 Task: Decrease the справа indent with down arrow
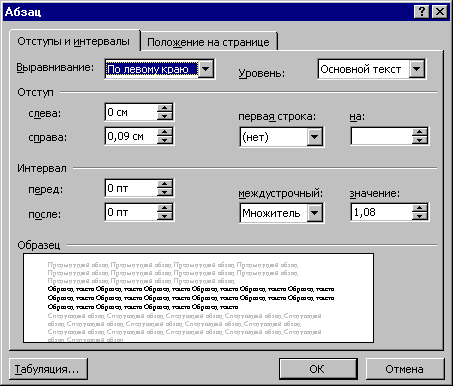click(x=165, y=140)
